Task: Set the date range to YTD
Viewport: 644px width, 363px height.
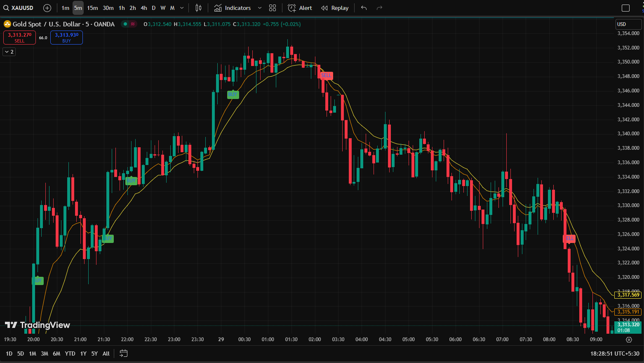Action: point(70,354)
